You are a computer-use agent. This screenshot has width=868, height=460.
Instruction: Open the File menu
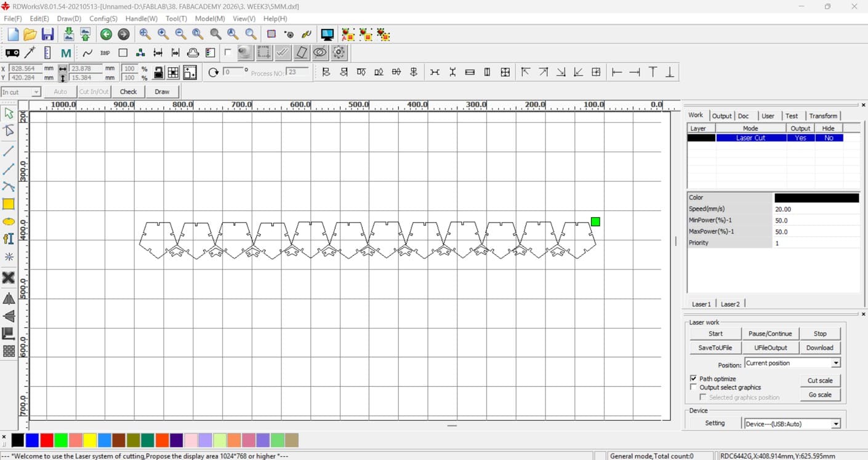coord(13,18)
